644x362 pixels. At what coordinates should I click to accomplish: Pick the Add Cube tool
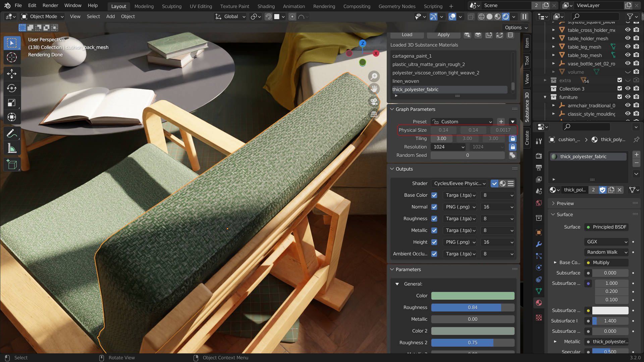click(12, 165)
